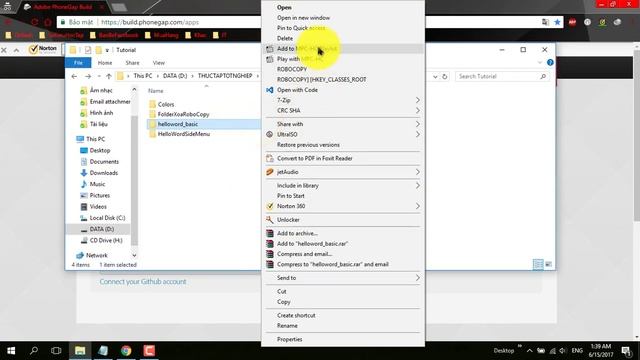Click the Search Tutorial box
The height and width of the screenshot is (360, 640).
point(502,76)
